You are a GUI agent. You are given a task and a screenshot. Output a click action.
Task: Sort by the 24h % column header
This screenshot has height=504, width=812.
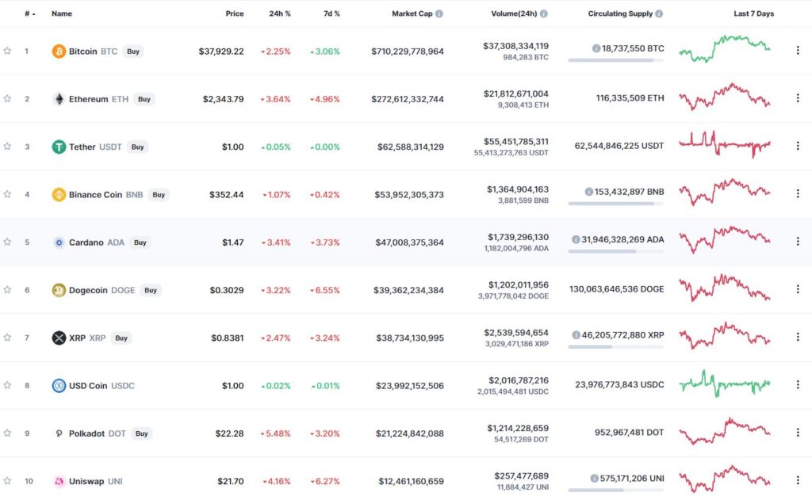pos(280,14)
